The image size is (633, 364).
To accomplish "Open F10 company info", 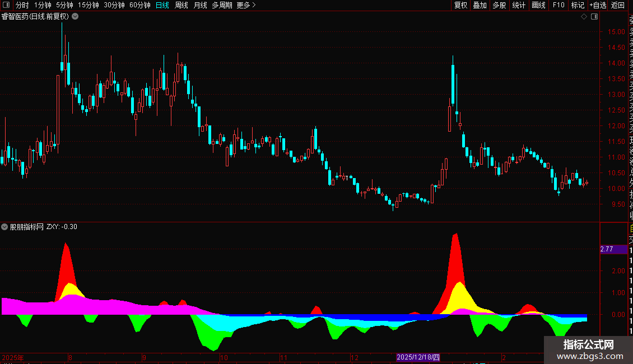I will (558, 5).
